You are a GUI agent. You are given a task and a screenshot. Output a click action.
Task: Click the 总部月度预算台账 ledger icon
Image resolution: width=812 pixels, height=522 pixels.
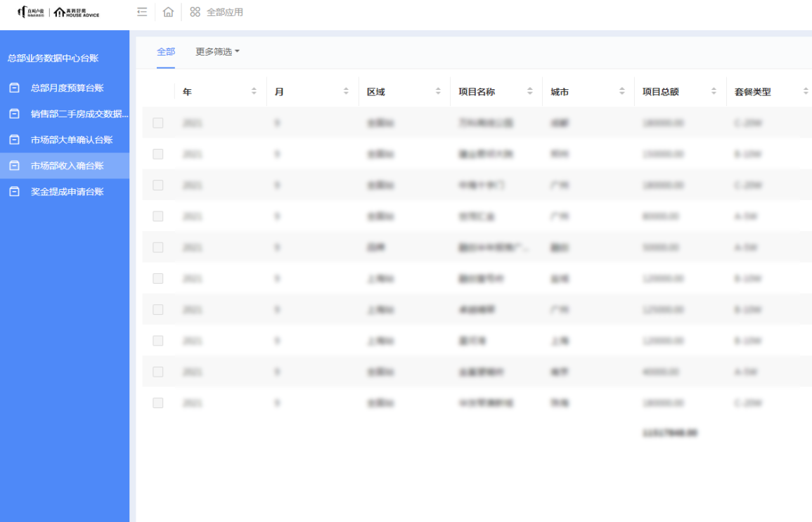coord(14,88)
